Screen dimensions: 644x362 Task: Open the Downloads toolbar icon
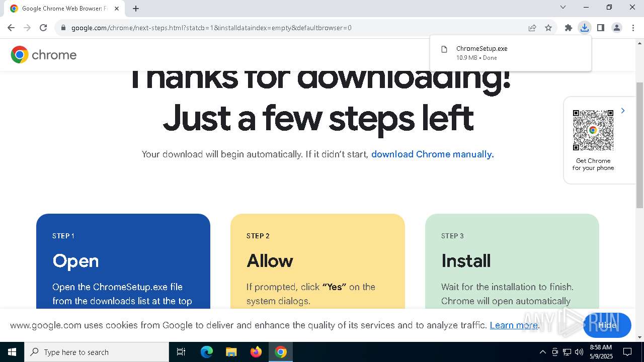584,28
